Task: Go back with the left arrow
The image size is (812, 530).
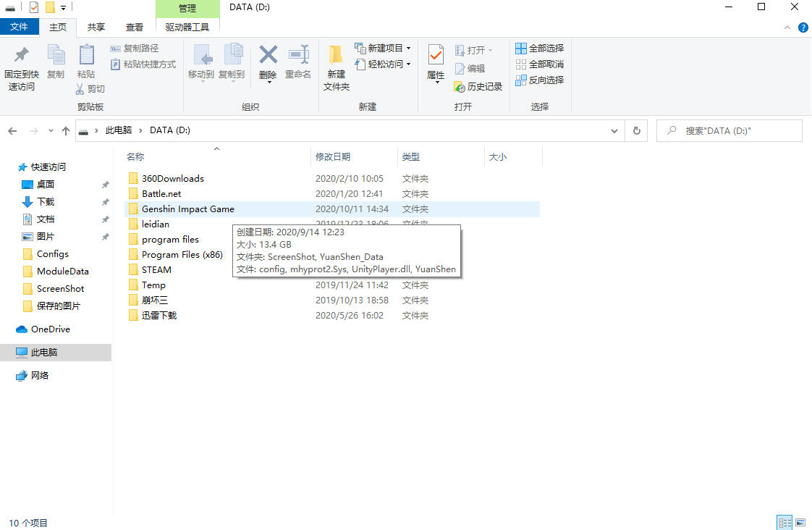Action: click(x=12, y=131)
